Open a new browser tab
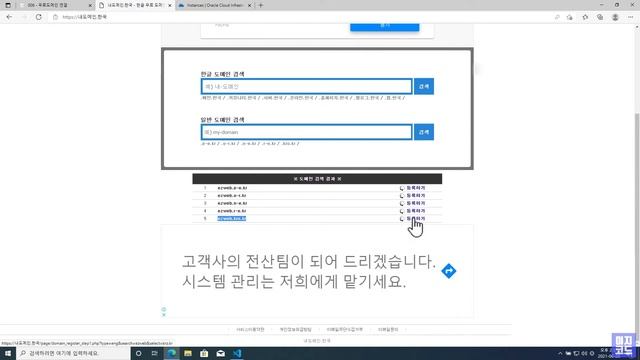Viewport: 640px width, 360px height. click(261, 5)
